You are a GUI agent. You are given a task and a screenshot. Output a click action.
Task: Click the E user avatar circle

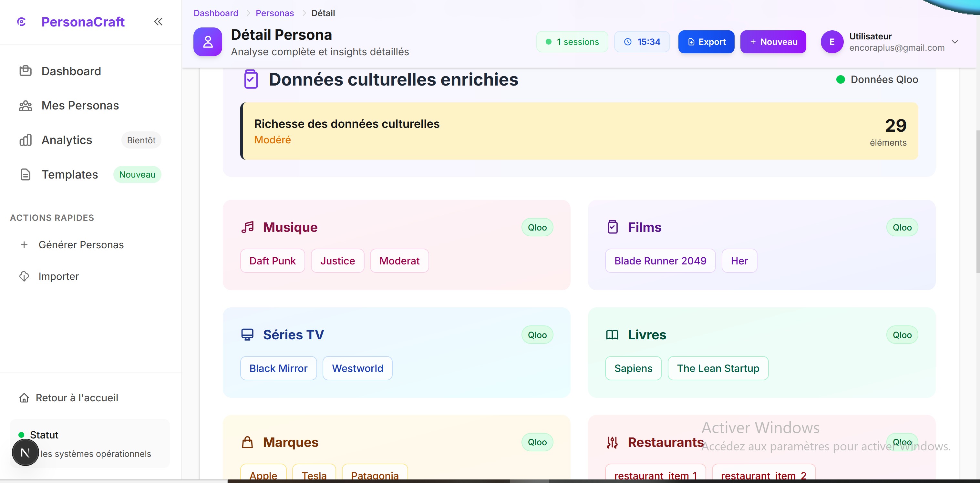pyautogui.click(x=832, y=42)
